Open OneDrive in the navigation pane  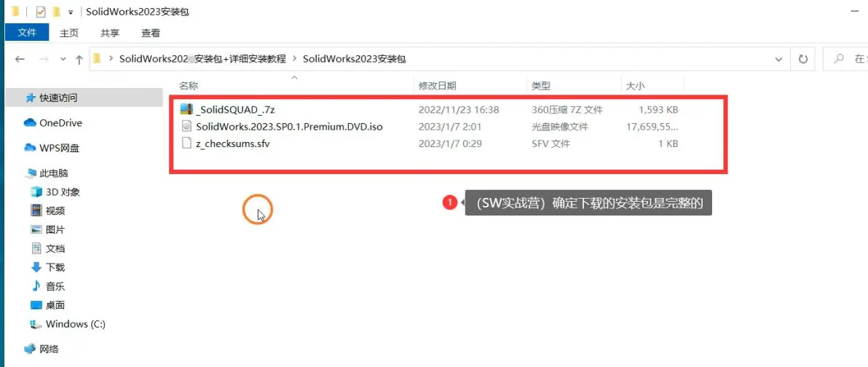coord(53,123)
